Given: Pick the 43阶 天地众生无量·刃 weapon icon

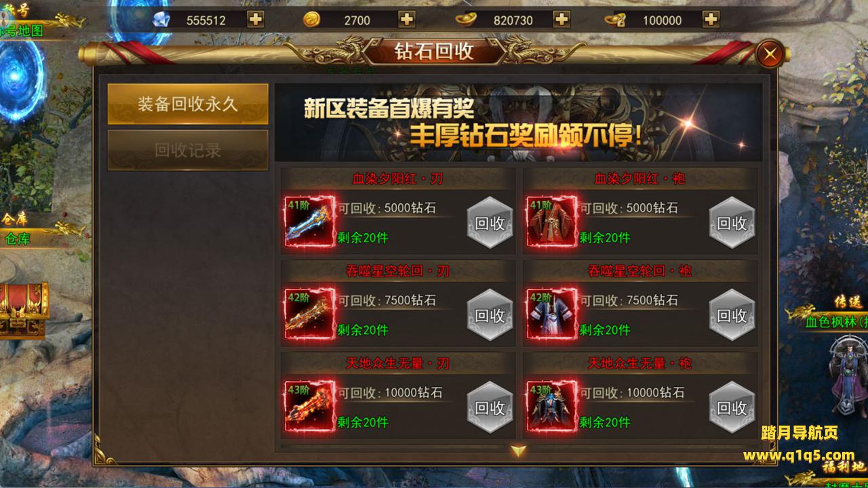Looking at the screenshot, I should point(311,407).
